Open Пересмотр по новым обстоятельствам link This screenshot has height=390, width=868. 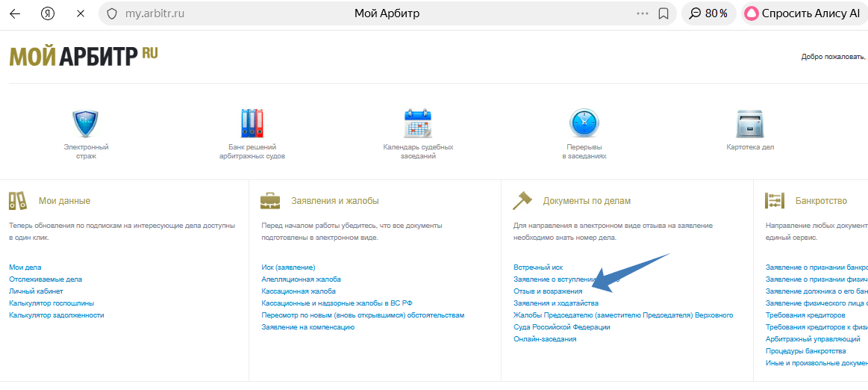(363, 315)
